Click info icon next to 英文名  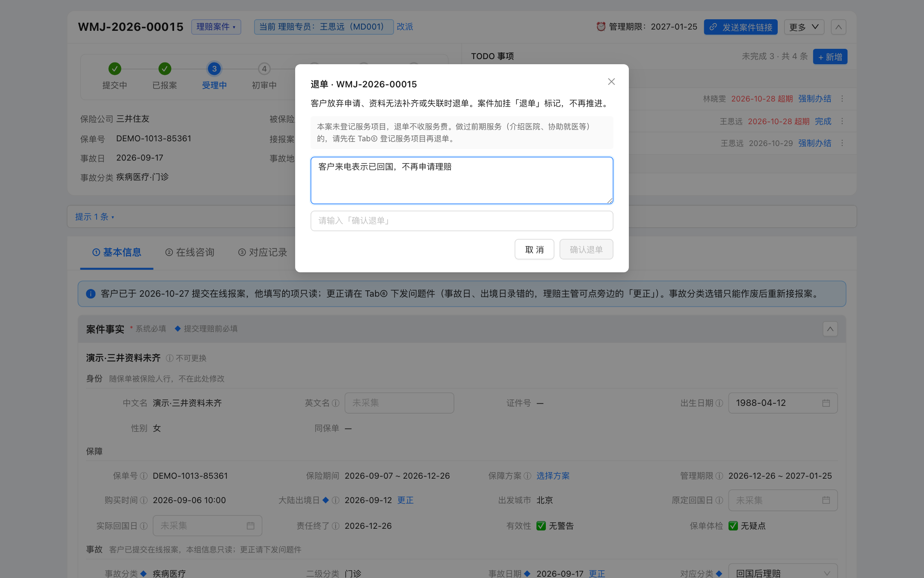pos(336,403)
